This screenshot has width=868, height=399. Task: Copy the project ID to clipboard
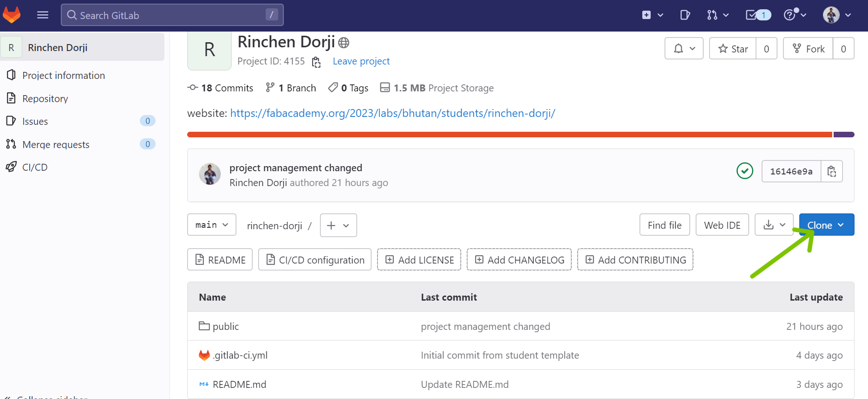316,62
